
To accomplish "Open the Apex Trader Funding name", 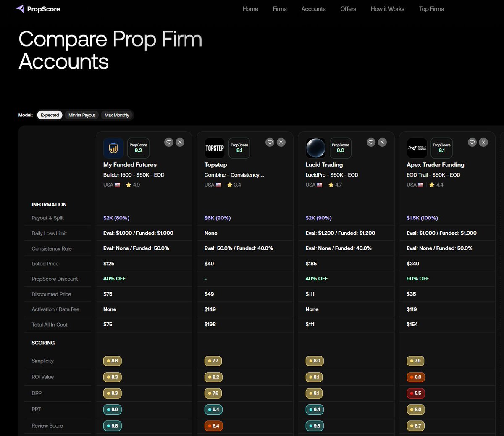I will [435, 165].
